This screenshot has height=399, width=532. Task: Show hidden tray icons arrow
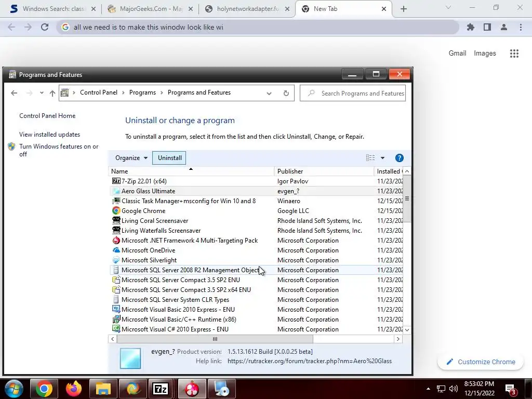428,389
